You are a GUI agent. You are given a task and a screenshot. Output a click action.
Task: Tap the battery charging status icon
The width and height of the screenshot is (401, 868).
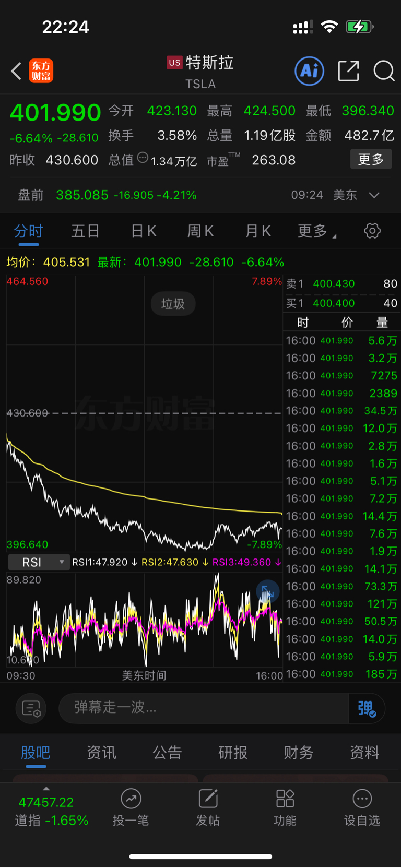360,27
